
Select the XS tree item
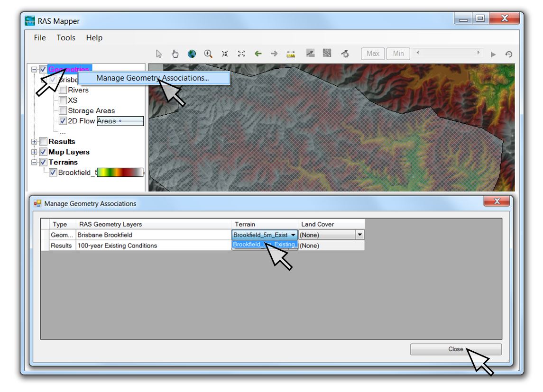[73, 100]
